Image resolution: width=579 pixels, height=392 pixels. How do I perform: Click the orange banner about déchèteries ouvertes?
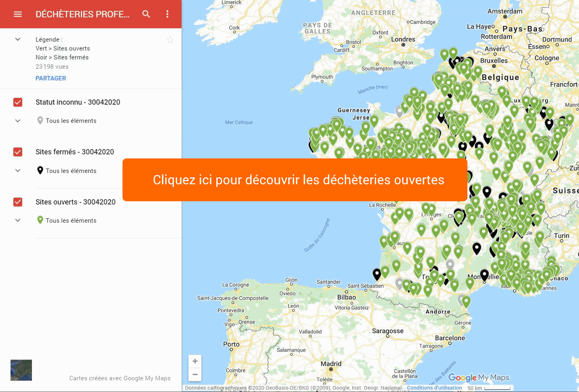(295, 179)
